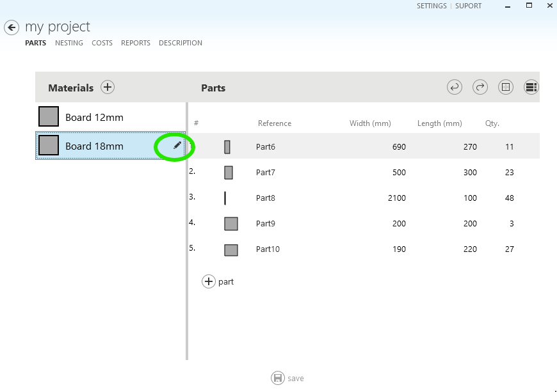This screenshot has height=392, width=557.
Task: Click the plus icon to add part
Action: [209, 281]
